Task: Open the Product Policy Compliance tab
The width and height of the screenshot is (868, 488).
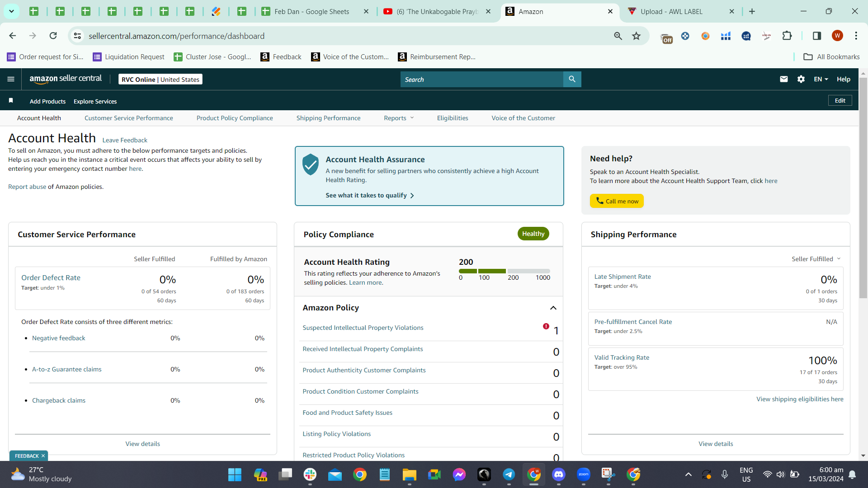Action: [x=235, y=118]
